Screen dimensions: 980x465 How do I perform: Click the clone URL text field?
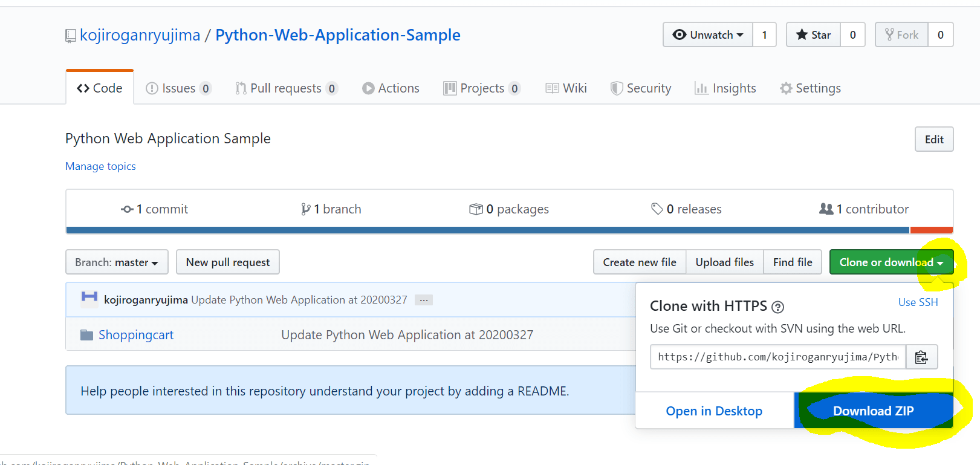pyautogui.click(x=778, y=357)
